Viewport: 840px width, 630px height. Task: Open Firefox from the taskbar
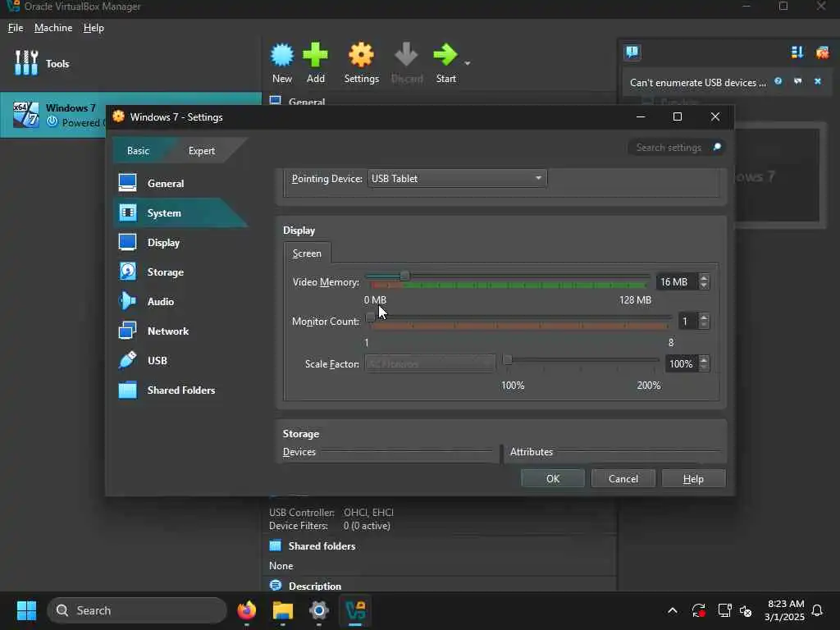pyautogui.click(x=246, y=610)
